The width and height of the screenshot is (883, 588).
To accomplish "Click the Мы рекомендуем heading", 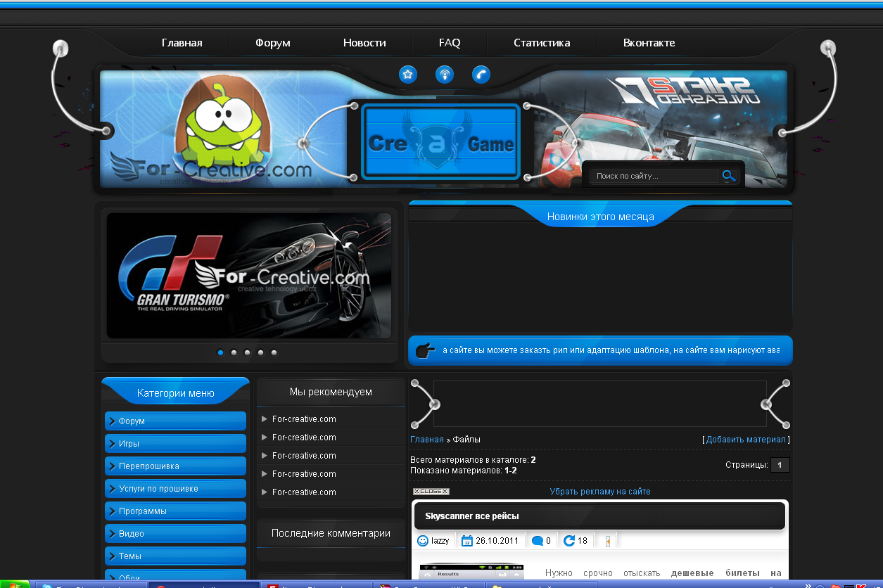I will click(331, 392).
